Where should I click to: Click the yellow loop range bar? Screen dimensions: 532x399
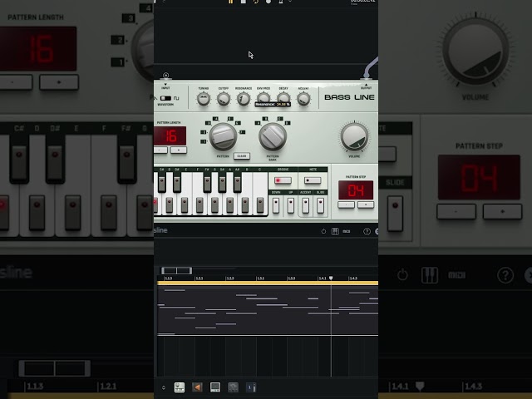point(268,283)
